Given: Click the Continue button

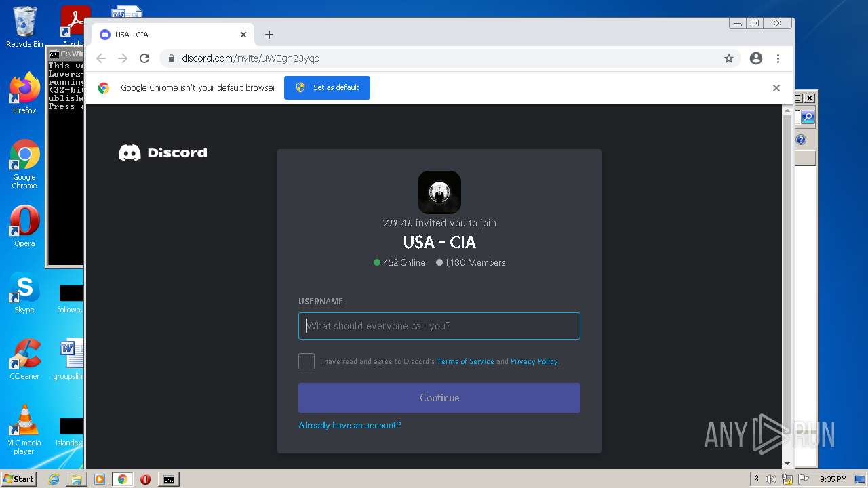Looking at the screenshot, I should (439, 398).
